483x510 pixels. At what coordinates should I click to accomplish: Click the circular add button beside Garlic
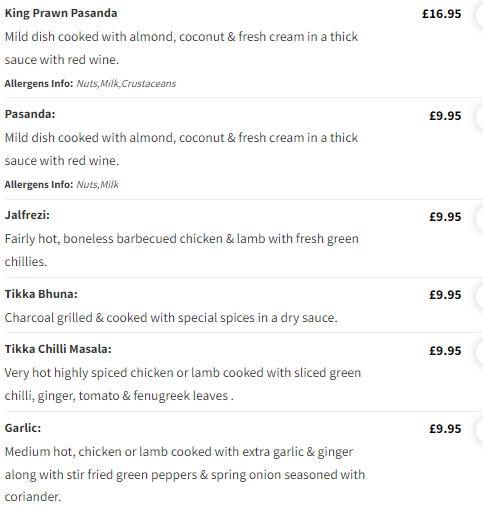[x=480, y=429]
